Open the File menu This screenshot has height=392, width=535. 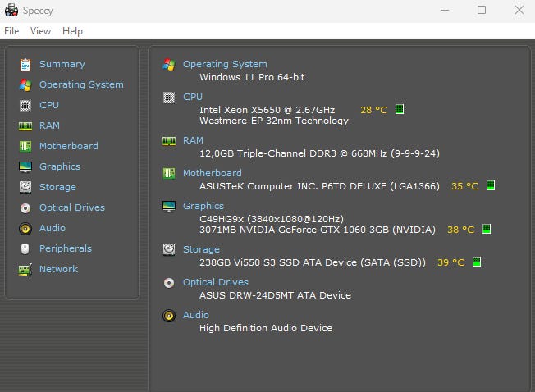click(x=11, y=31)
